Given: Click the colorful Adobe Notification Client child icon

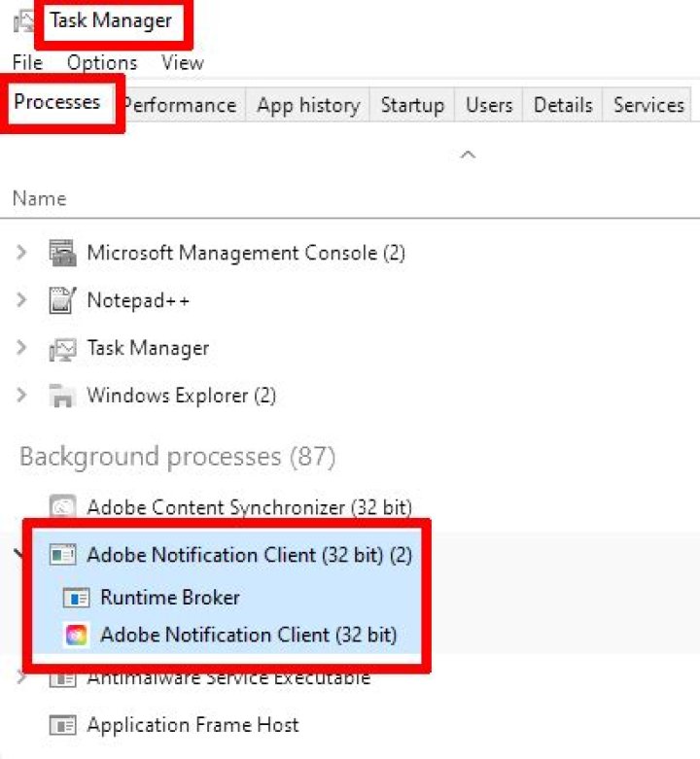Looking at the screenshot, I should point(76,635).
